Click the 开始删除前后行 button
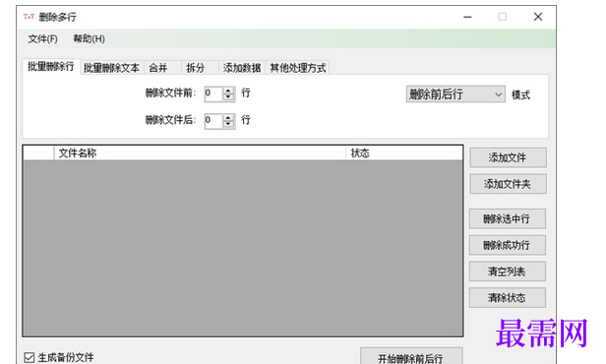 [x=411, y=357]
